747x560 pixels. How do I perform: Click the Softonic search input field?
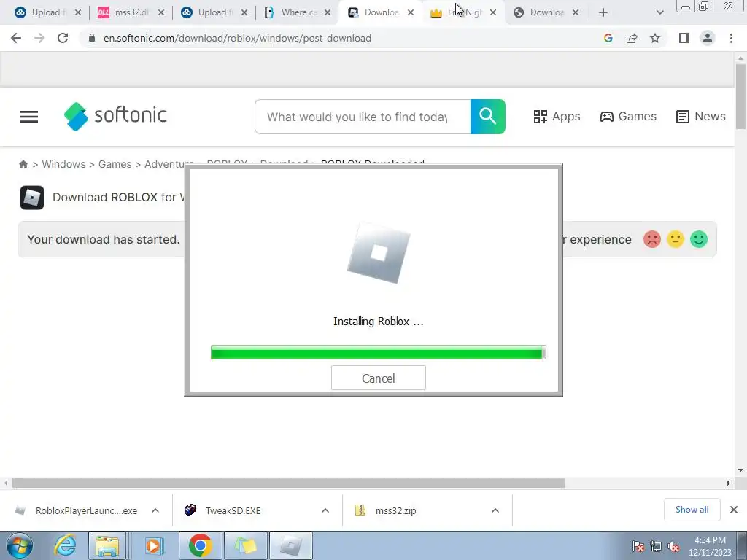click(363, 117)
